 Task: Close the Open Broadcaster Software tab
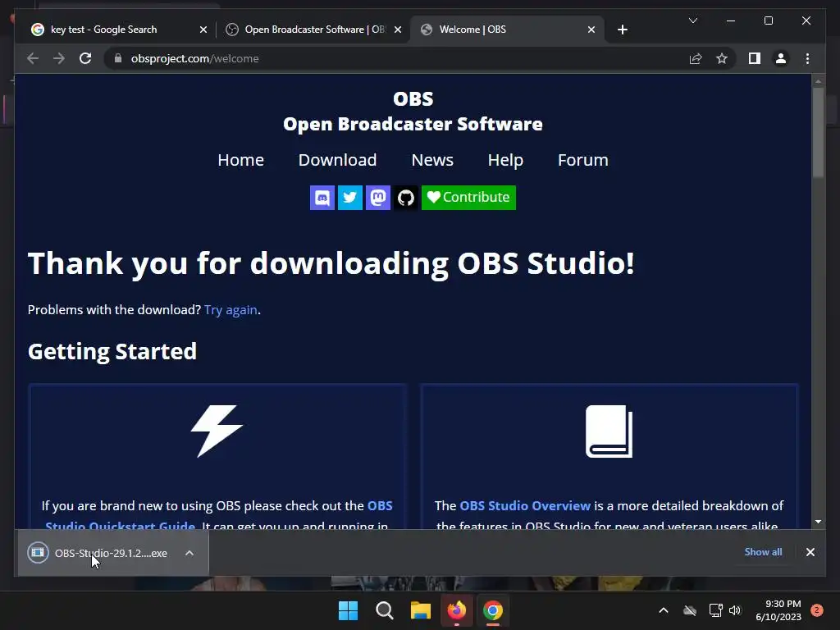pos(398,30)
